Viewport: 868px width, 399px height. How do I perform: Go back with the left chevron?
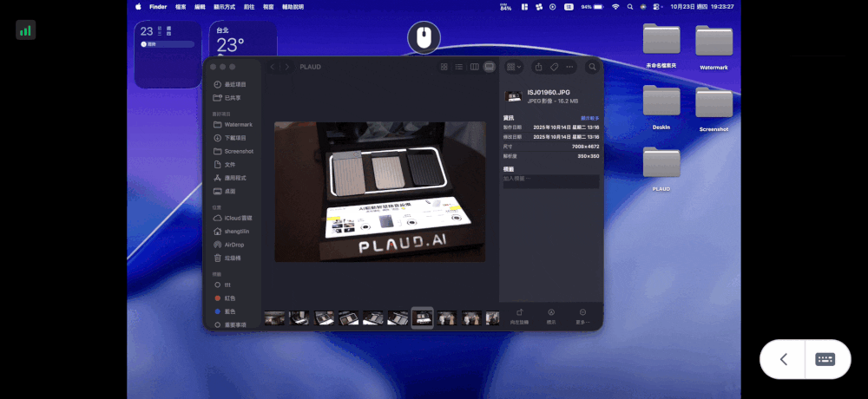pos(273,67)
